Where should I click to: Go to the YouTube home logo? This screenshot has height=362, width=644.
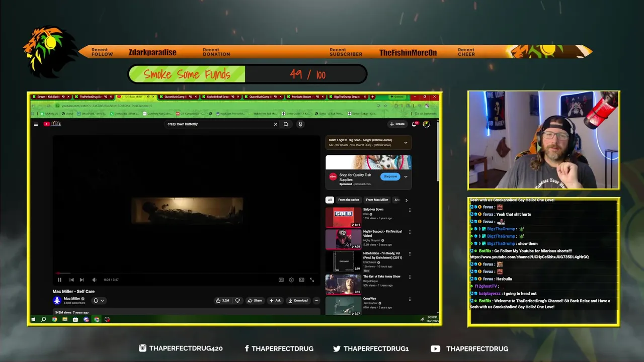[52, 124]
